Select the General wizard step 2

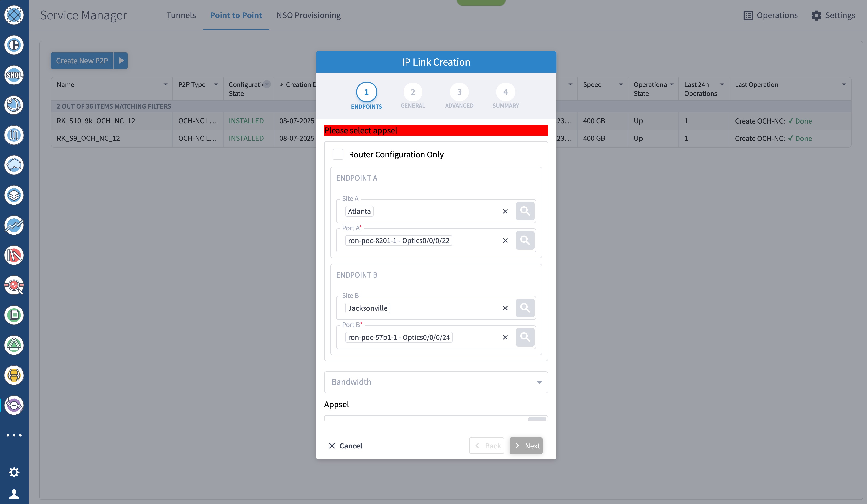[413, 92]
